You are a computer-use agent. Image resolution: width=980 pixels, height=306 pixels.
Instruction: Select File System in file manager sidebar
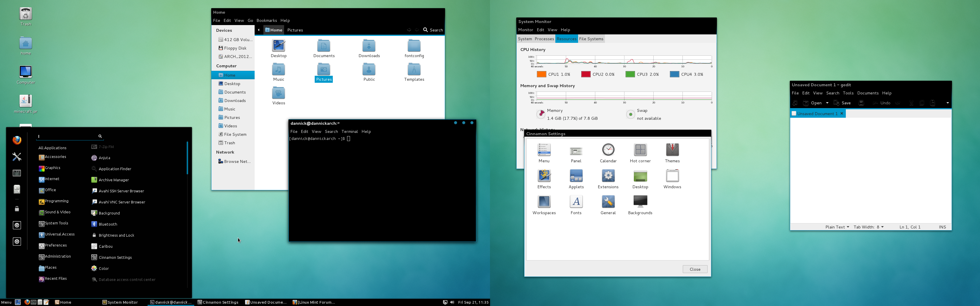[x=233, y=135]
